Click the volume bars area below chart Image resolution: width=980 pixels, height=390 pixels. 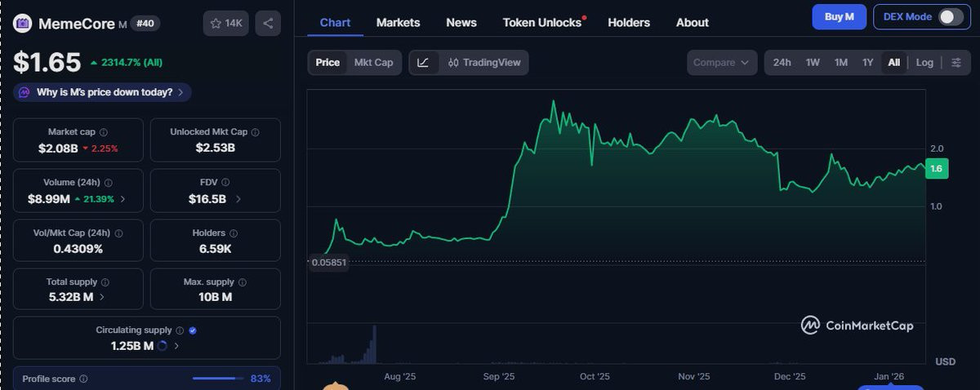pos(617,343)
